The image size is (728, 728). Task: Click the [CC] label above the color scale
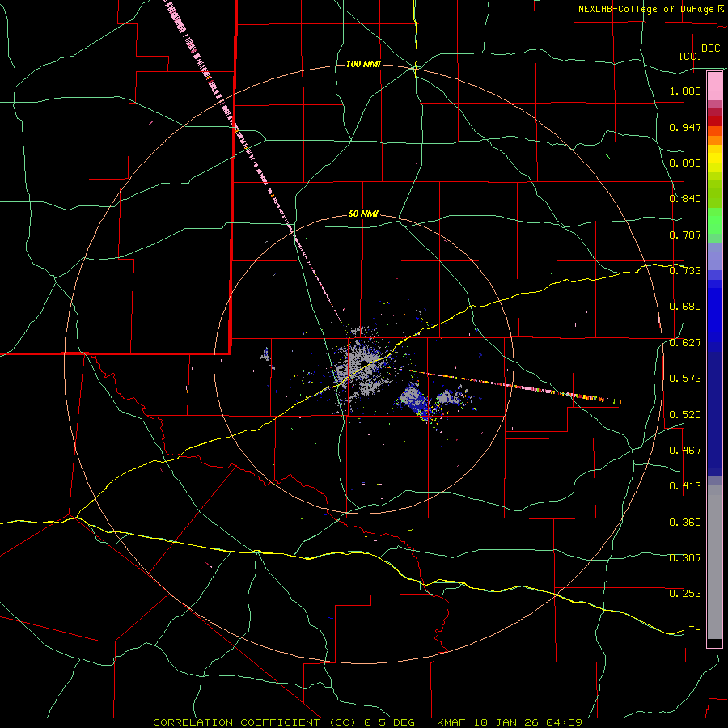click(691, 56)
